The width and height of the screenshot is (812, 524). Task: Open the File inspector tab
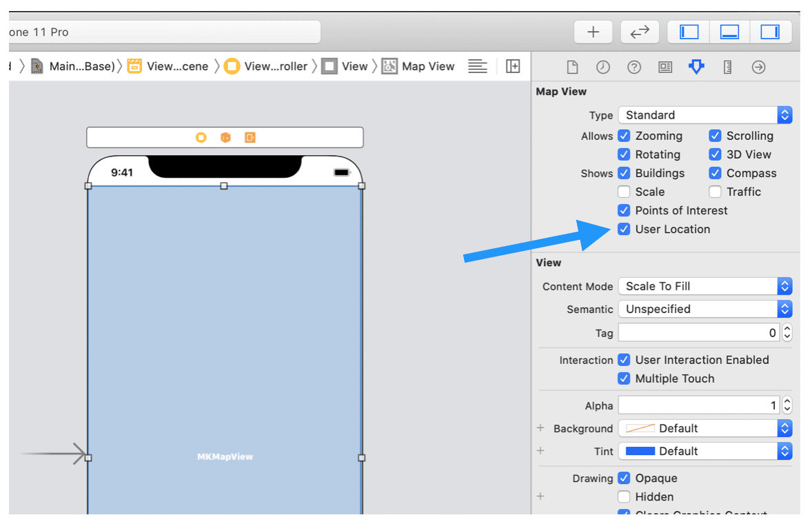tap(572, 67)
